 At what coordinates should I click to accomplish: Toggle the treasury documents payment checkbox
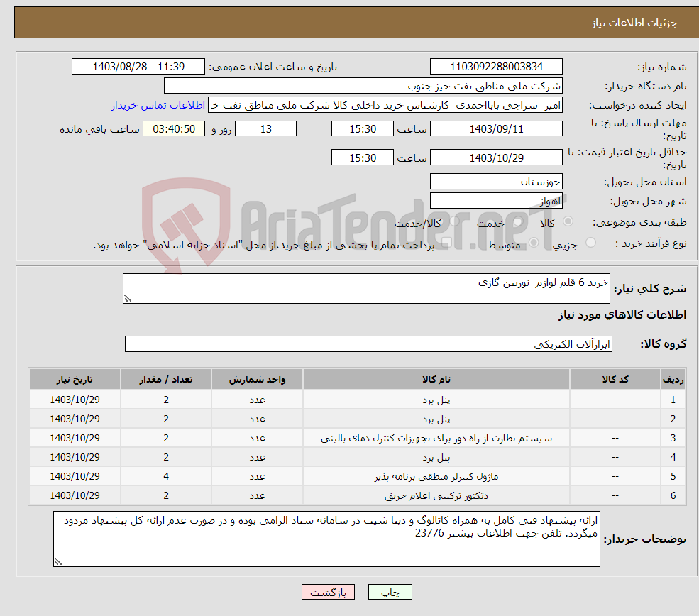[446, 243]
